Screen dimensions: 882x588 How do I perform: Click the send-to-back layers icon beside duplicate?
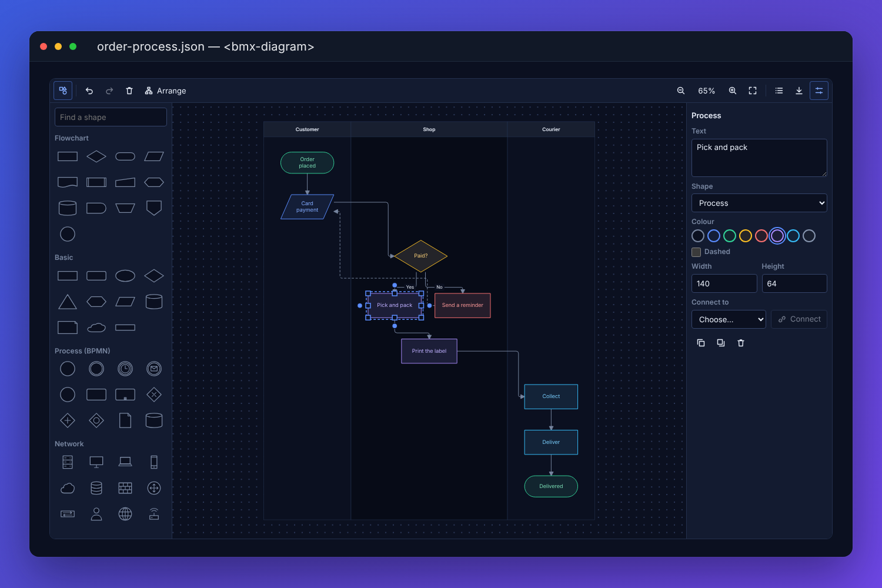721,343
